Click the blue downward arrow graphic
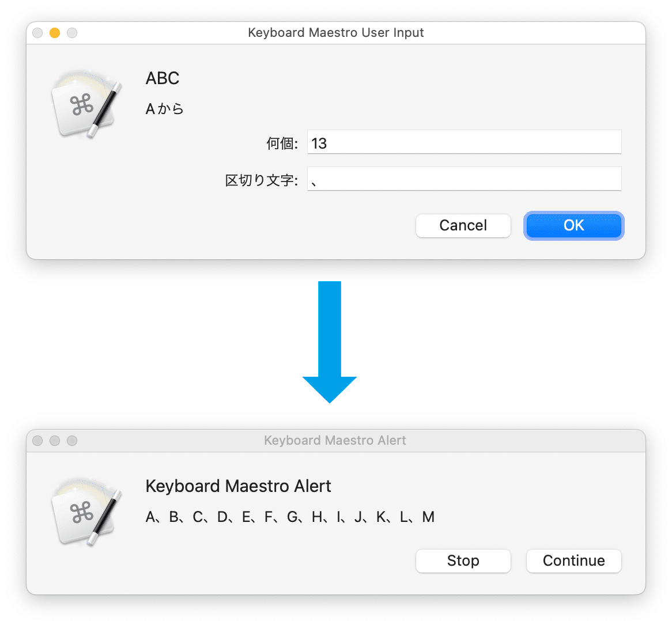Viewport: 672px width, 621px height. (x=330, y=342)
